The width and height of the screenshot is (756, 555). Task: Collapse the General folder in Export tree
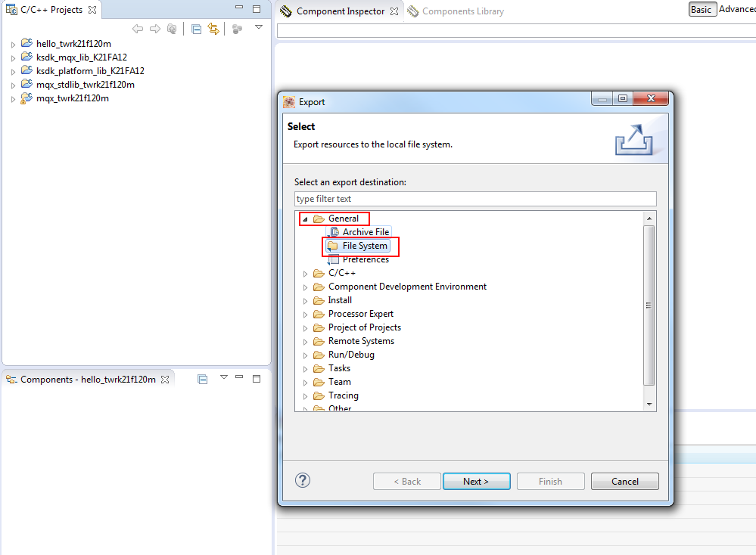(x=305, y=219)
